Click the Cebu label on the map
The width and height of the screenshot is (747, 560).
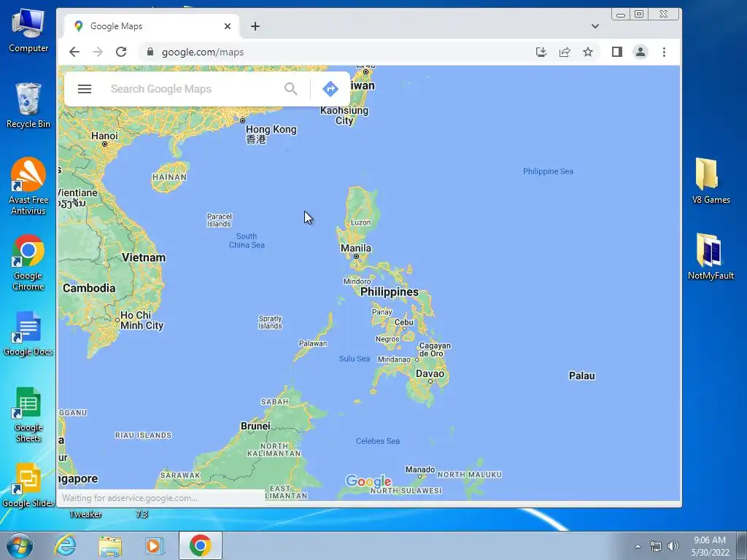click(x=404, y=322)
